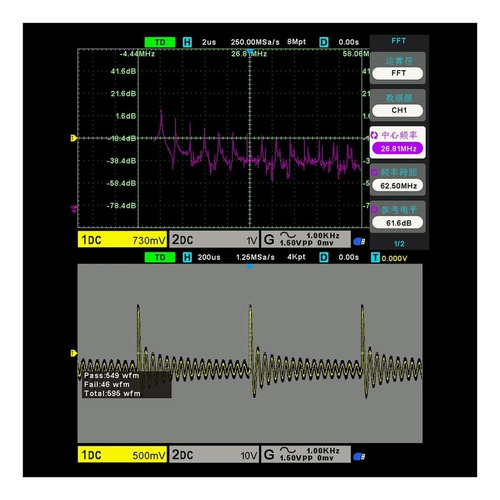Click the Pass:549 wfm readout

[111, 375]
